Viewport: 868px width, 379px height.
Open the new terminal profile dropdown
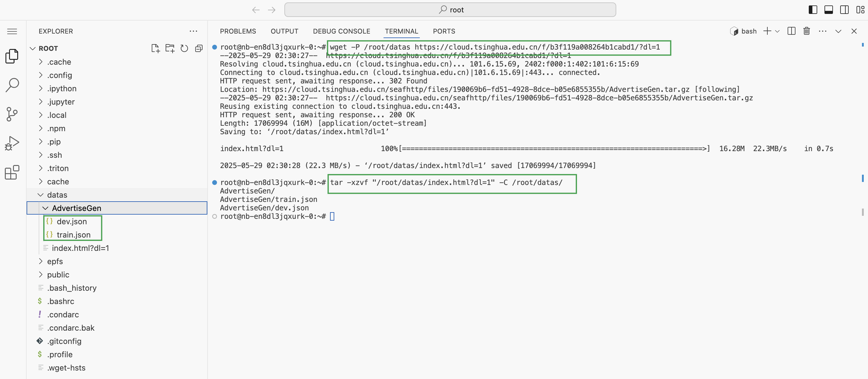777,31
